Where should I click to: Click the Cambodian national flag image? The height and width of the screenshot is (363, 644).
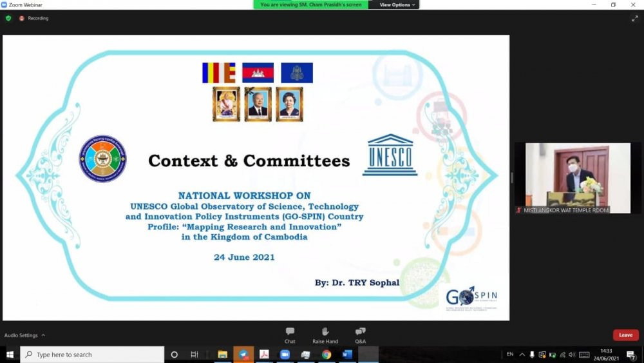coord(258,73)
